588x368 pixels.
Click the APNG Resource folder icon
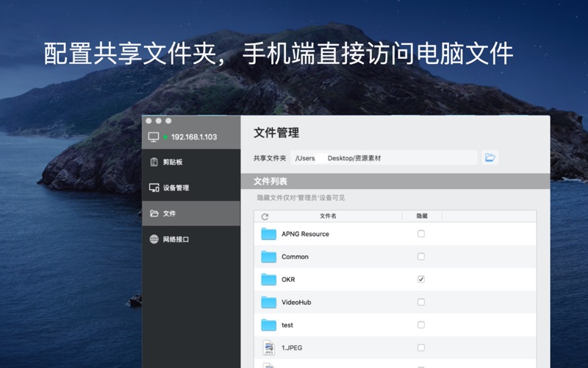[268, 233]
